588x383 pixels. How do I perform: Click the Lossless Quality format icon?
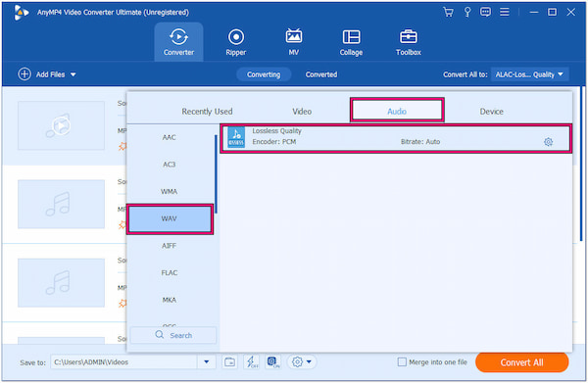click(236, 137)
